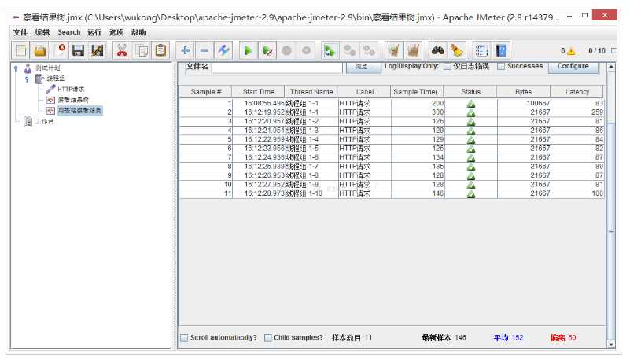Click the 100667 bytes cell
The image size is (630, 364).
[x=524, y=104]
